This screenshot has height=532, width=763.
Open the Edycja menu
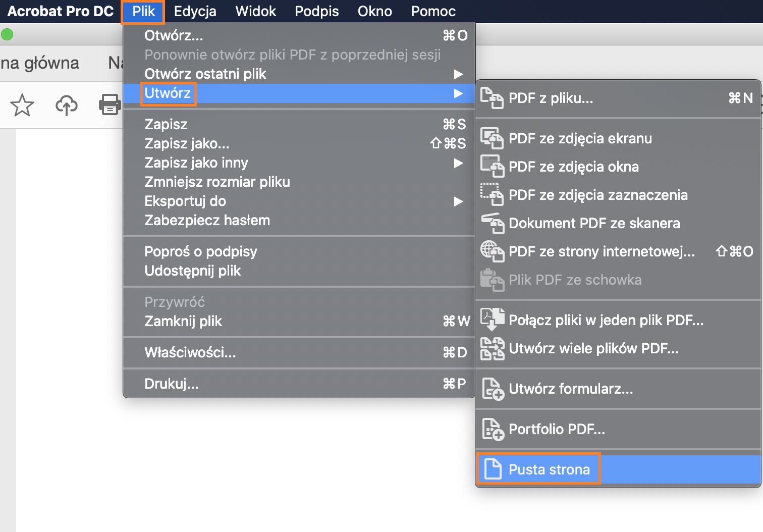[x=195, y=11]
